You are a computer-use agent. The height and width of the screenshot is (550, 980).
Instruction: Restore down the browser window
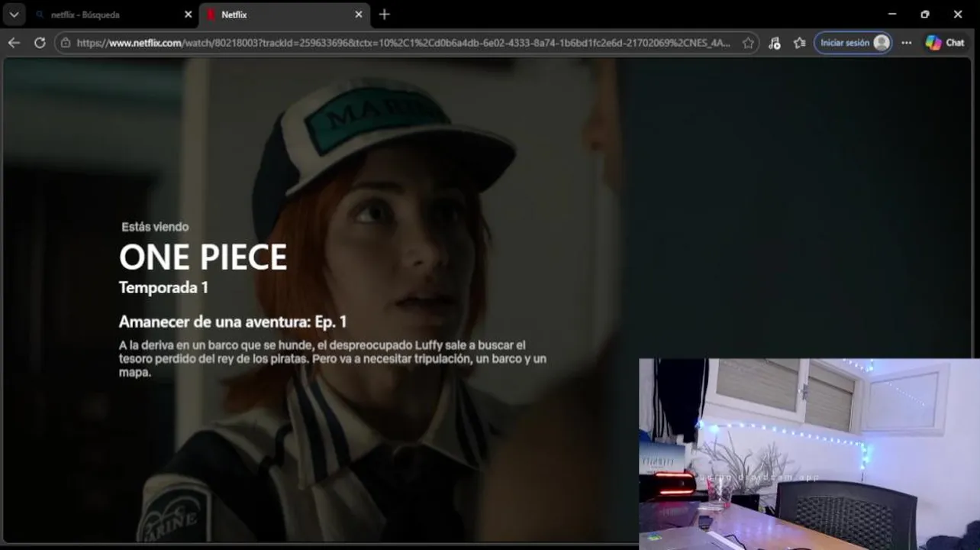coord(925,15)
